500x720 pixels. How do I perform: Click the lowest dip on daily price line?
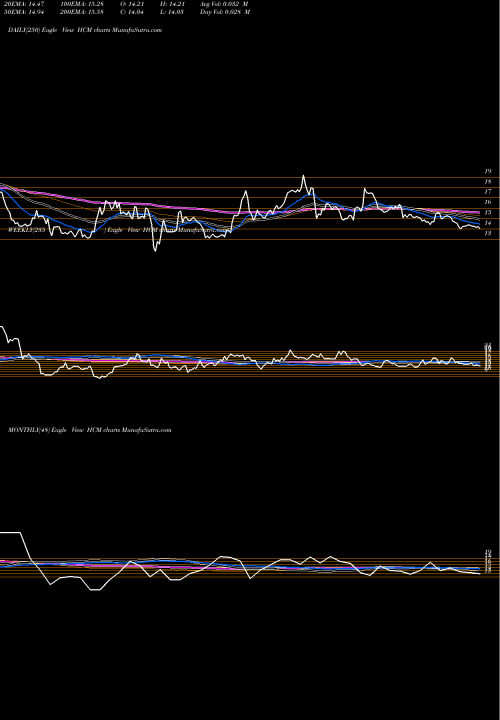[x=155, y=251]
